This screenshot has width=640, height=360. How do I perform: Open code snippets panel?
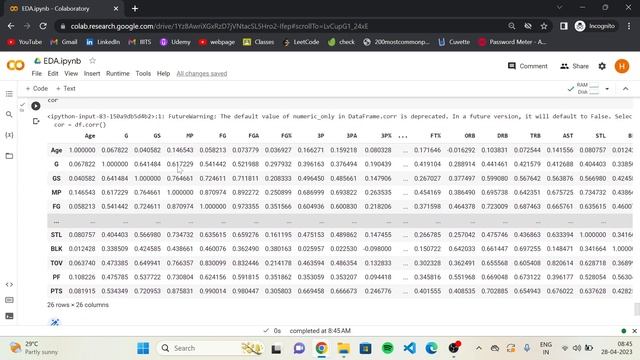click(9, 284)
